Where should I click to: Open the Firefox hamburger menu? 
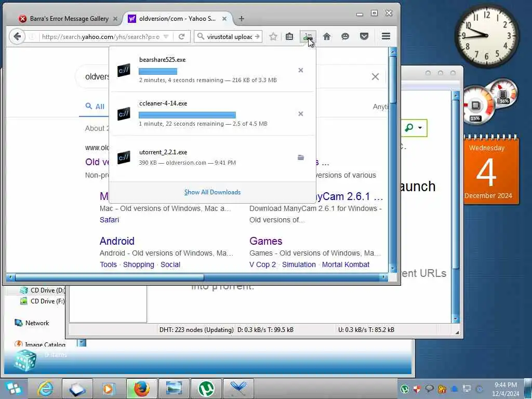386,36
